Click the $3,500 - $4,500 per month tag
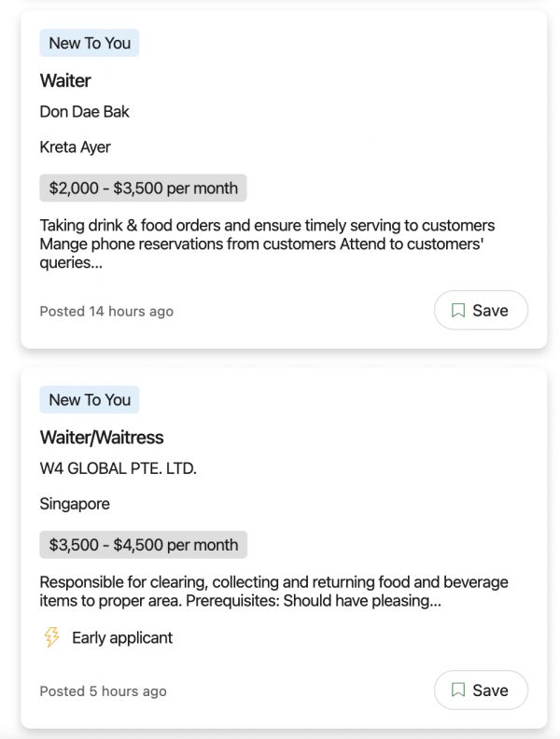This screenshot has height=739, width=560. tap(143, 545)
